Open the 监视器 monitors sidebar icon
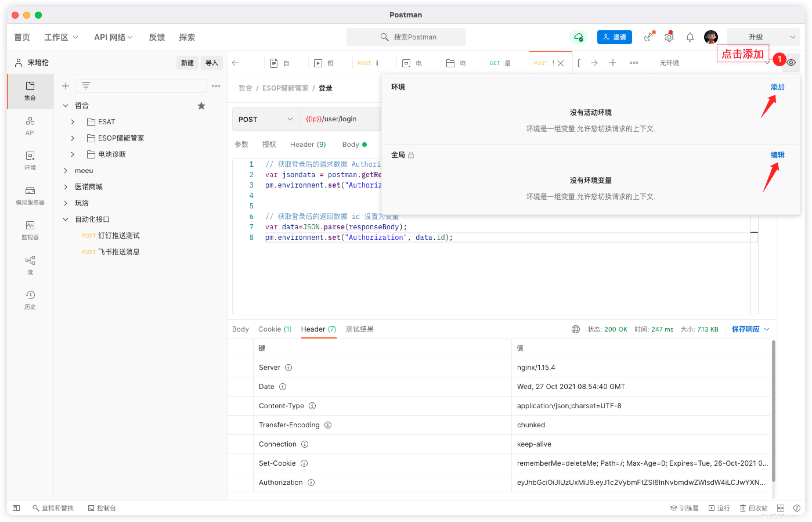812x522 pixels. [x=30, y=230]
